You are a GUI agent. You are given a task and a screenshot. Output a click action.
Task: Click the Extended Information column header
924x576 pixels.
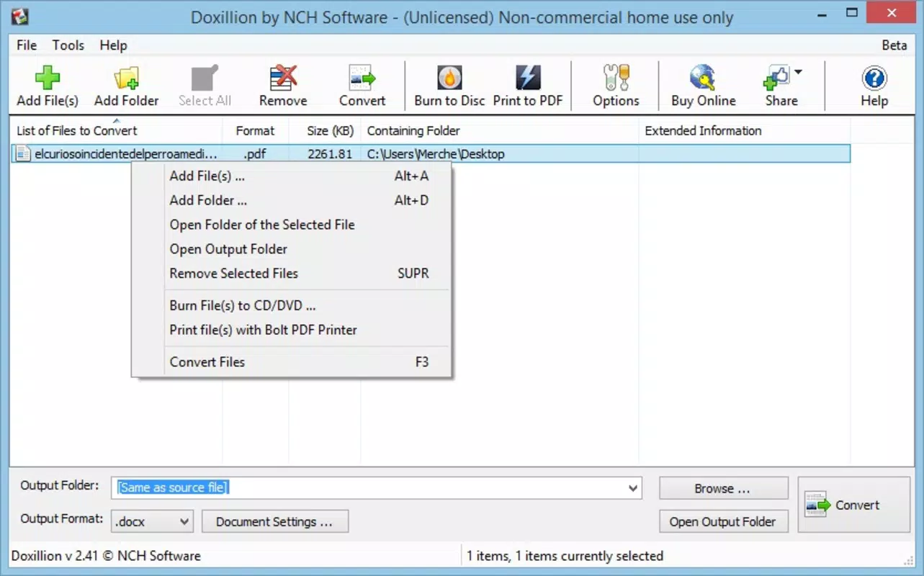745,130
